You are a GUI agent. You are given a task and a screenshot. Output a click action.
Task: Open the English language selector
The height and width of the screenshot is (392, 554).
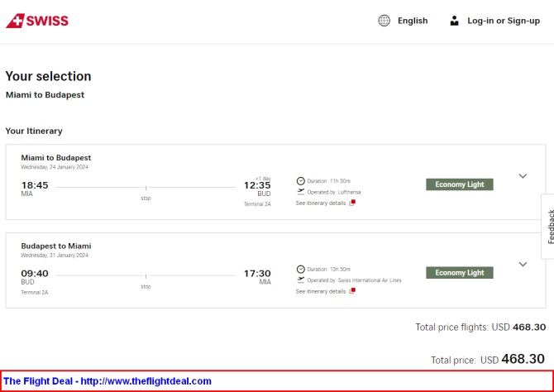(413, 21)
